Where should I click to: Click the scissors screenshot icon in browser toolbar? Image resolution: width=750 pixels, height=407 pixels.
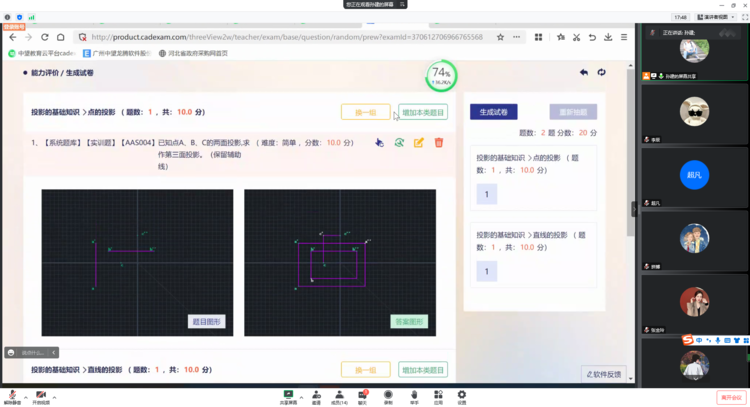(x=577, y=37)
